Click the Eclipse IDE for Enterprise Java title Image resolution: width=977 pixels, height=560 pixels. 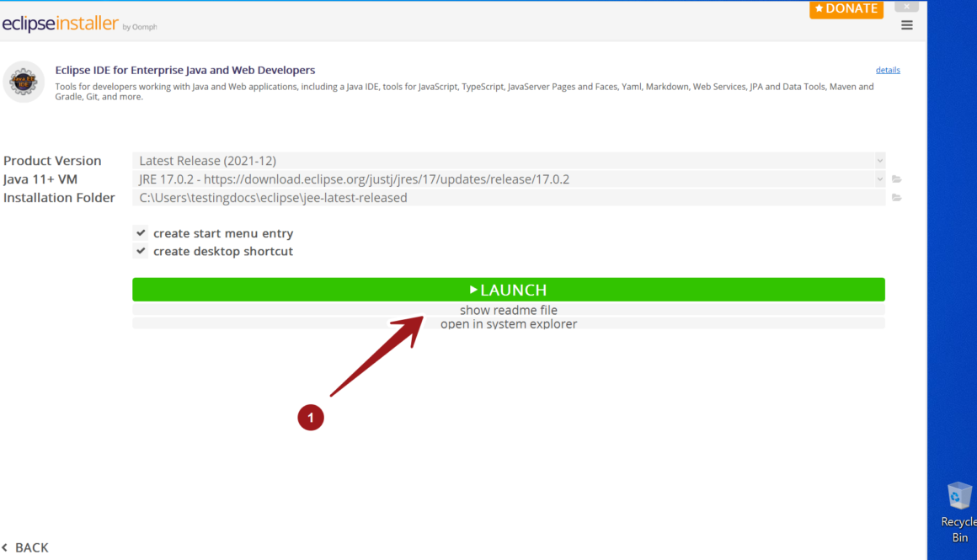[x=185, y=70]
